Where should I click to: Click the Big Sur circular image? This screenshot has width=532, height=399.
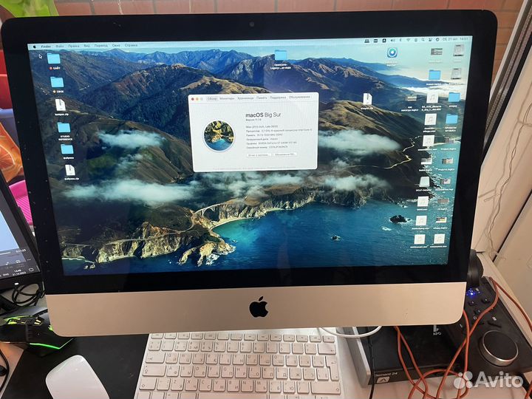point(219,136)
